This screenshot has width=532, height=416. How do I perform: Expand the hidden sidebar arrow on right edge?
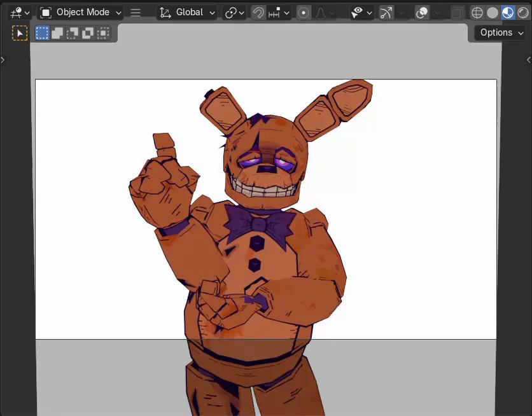click(529, 60)
